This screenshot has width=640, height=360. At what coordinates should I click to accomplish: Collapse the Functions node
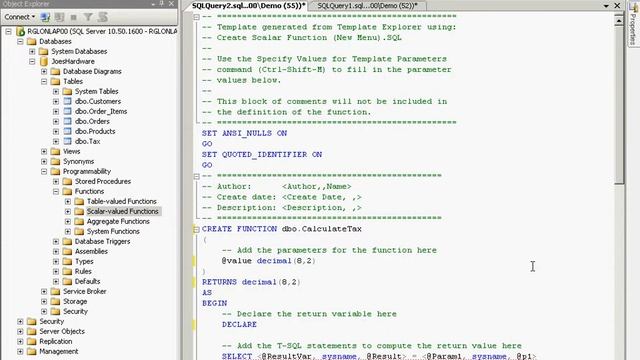[x=56, y=191]
